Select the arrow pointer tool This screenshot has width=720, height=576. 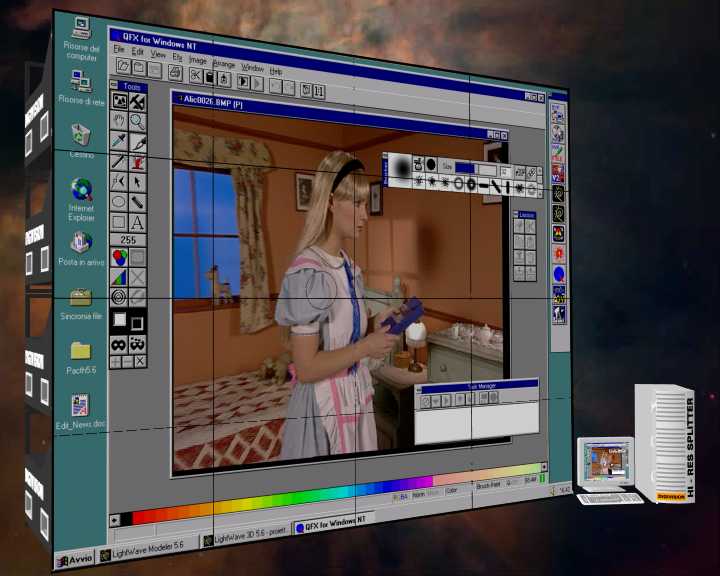point(137,182)
